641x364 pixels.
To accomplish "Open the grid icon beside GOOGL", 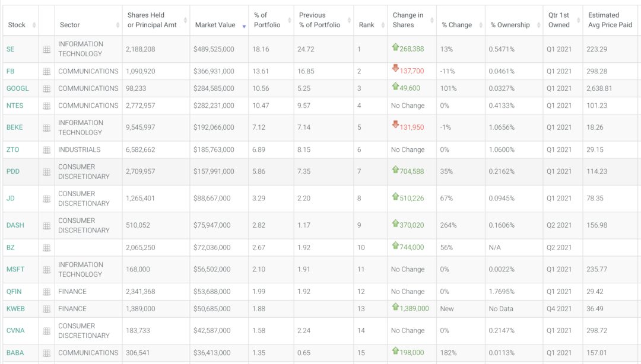I will click(x=46, y=89).
